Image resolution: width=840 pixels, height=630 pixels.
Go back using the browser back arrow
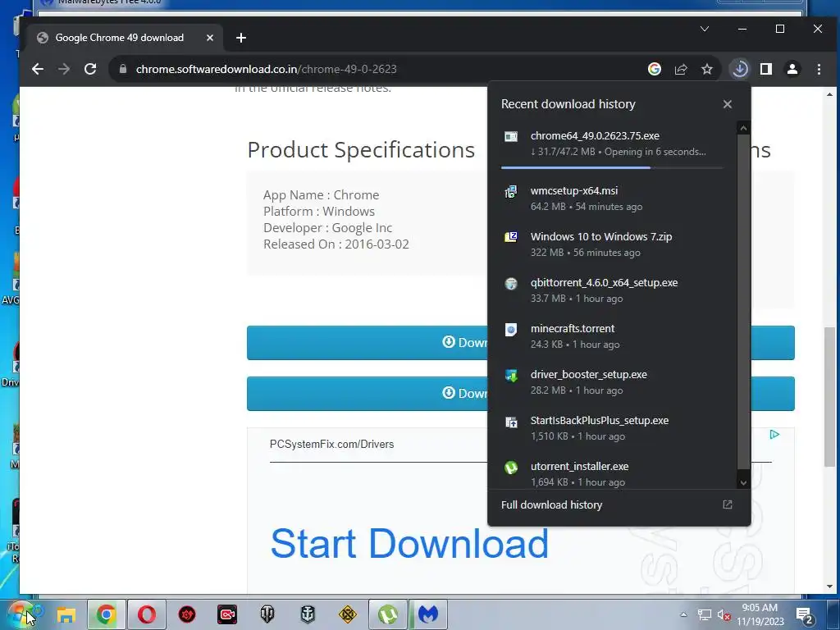[x=38, y=69]
